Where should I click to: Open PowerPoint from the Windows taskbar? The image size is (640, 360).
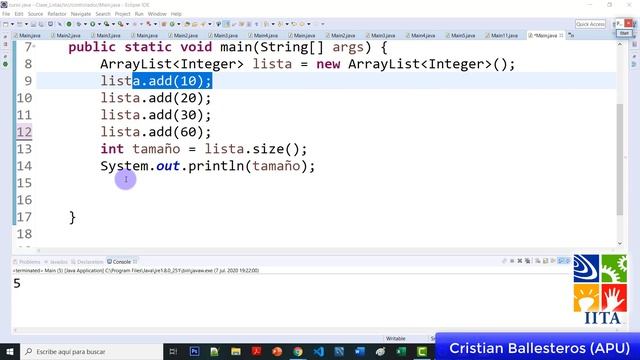pos(277,351)
